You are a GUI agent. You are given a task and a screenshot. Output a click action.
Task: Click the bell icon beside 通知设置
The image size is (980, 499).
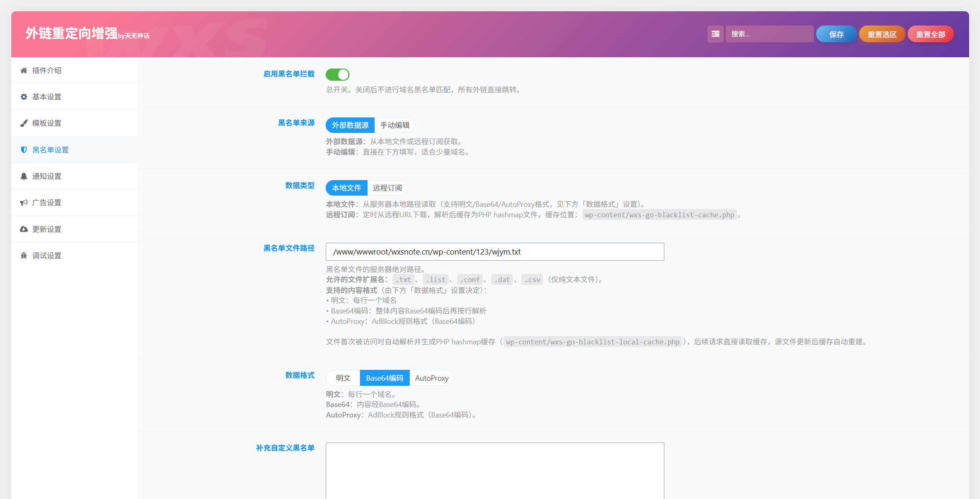[24, 176]
